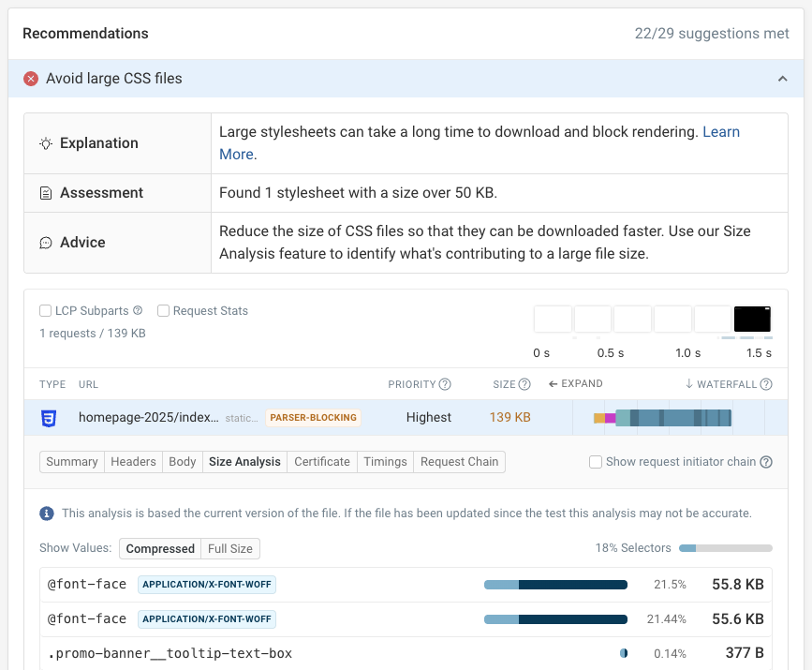
Task: Open the Request Chain tab
Action: tap(459, 462)
